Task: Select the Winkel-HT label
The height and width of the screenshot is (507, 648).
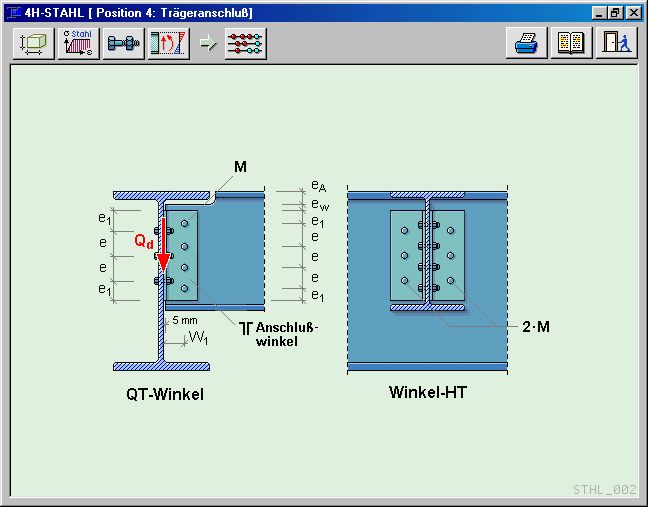Action: [427, 392]
